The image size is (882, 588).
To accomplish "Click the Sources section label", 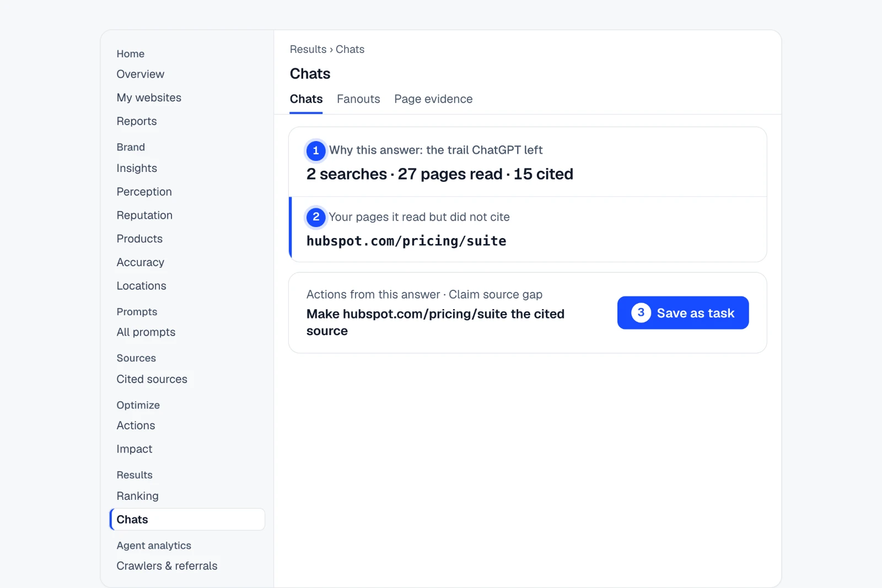I will pyautogui.click(x=136, y=358).
